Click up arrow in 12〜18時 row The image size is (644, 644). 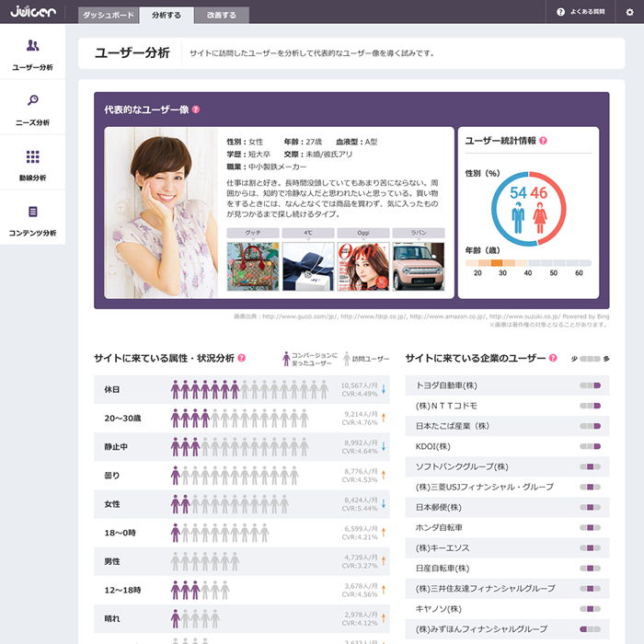[384, 590]
